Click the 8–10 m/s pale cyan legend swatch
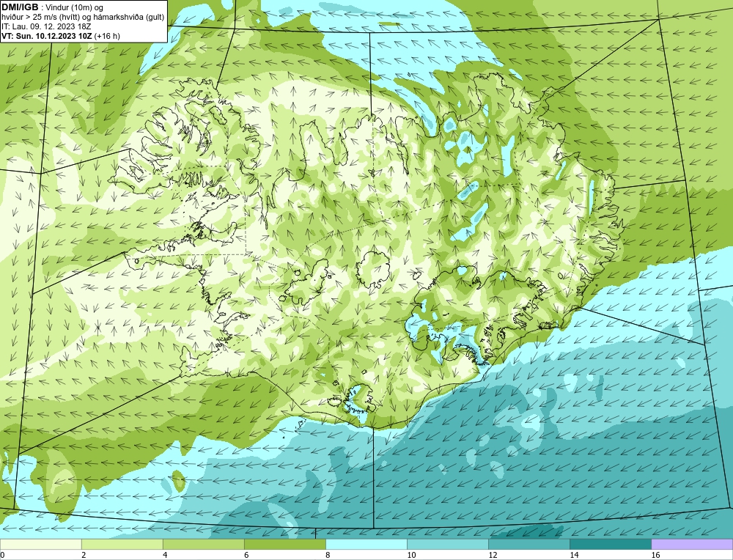This screenshot has width=733, height=560. pos(366,544)
